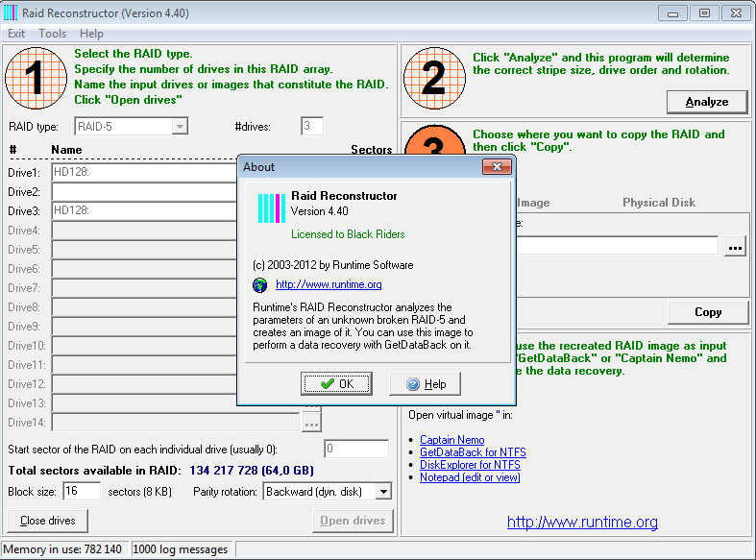Open the Tools menu
This screenshot has height=560, width=756.
pyautogui.click(x=52, y=34)
